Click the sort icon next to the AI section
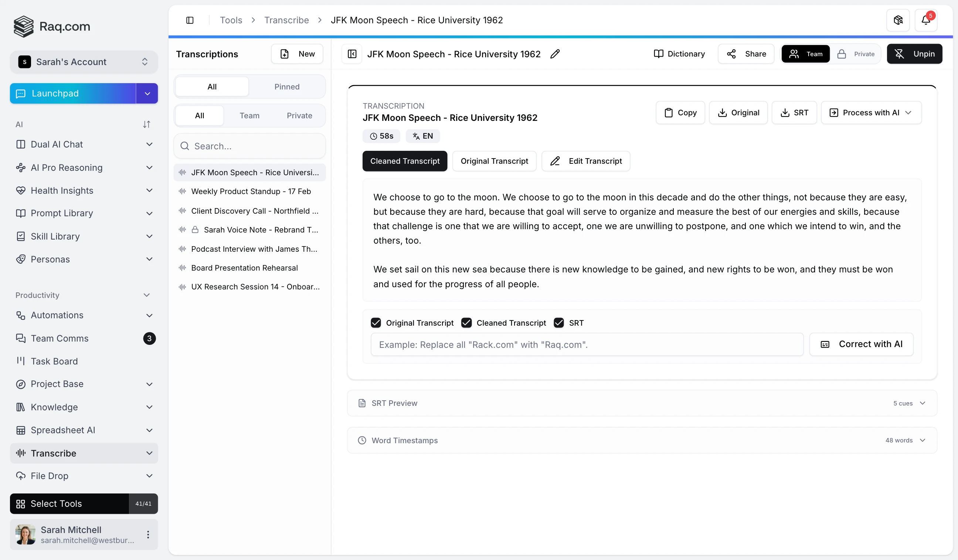 coord(147,124)
